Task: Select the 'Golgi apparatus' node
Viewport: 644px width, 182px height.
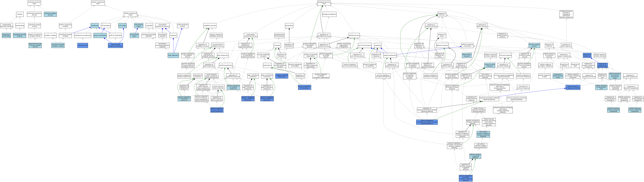Action: 173,55
